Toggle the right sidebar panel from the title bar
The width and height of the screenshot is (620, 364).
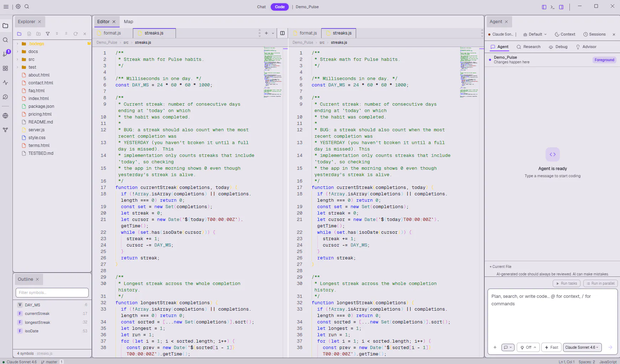pos(561,7)
